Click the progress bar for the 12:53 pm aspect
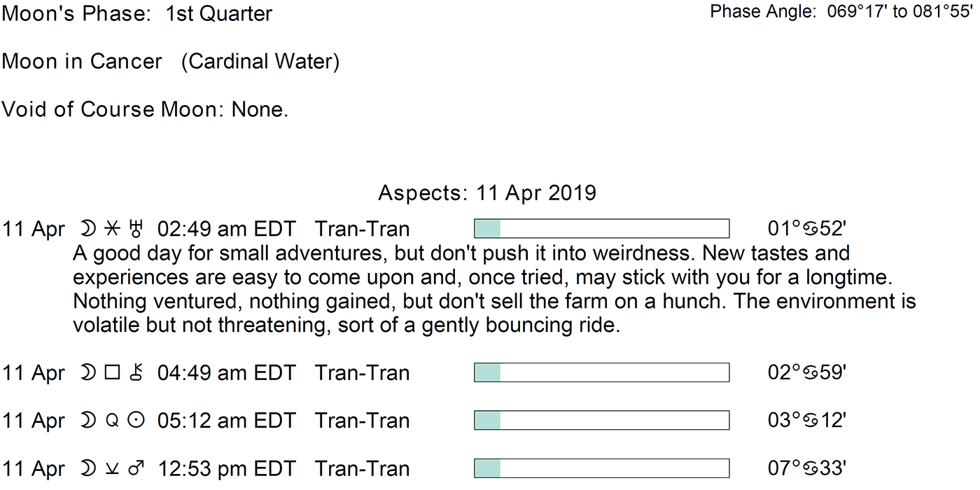Viewport: 980px width, 490px height. coord(601,468)
